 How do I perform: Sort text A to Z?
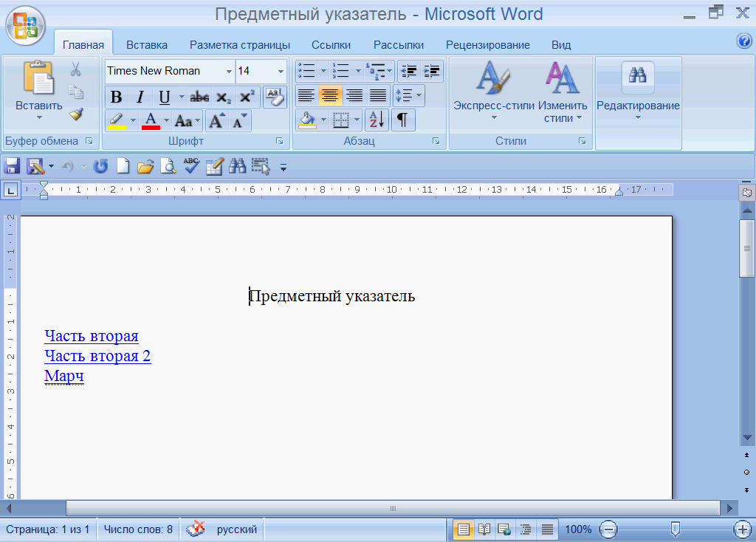pos(377,120)
